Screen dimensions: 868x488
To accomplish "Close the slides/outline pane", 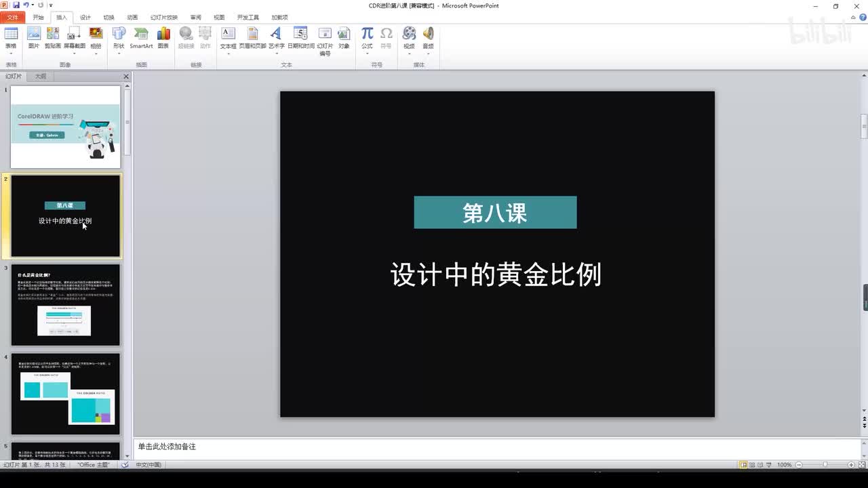I will point(126,77).
